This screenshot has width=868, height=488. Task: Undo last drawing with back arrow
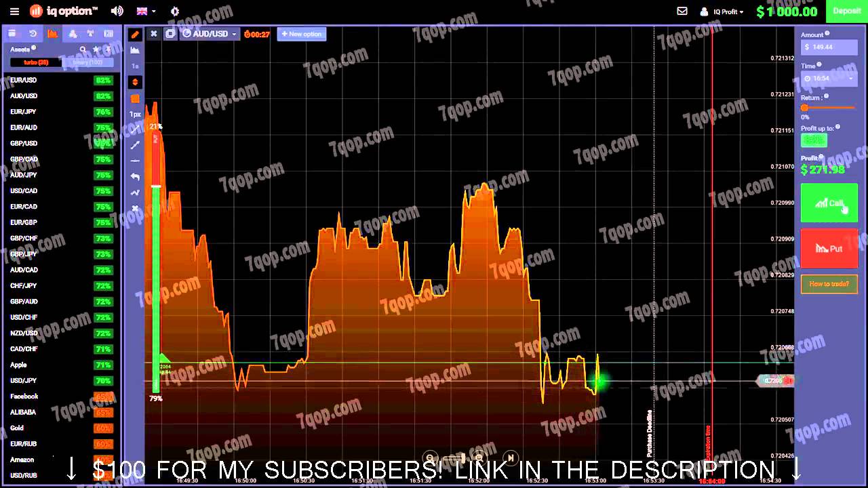(x=135, y=176)
